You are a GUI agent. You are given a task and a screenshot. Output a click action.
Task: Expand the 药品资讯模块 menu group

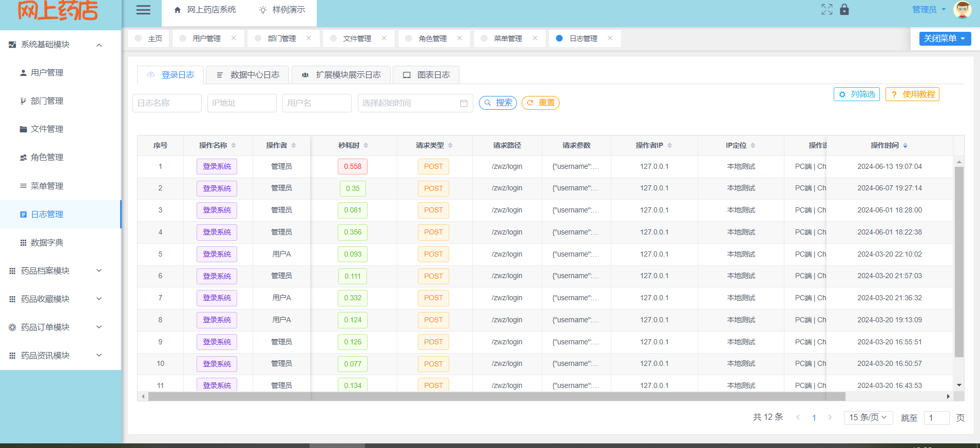[99, 355]
